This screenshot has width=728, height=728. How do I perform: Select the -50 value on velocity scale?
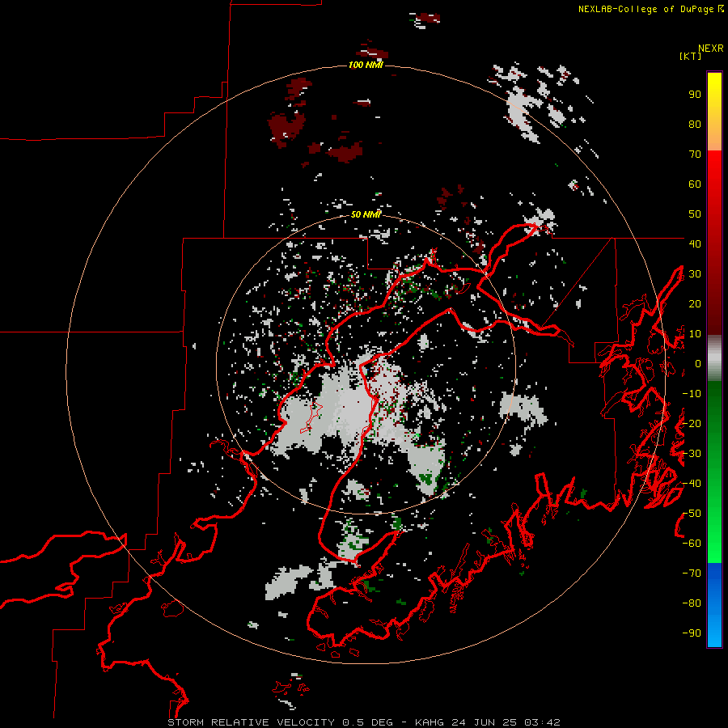[x=692, y=514]
